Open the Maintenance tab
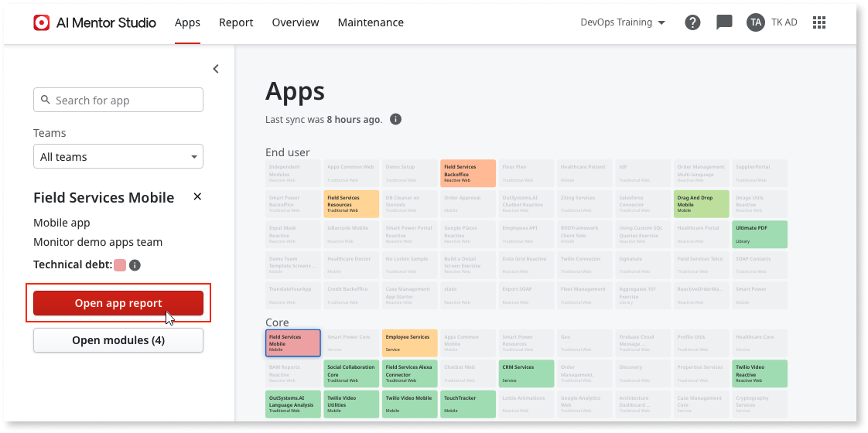 coord(371,22)
